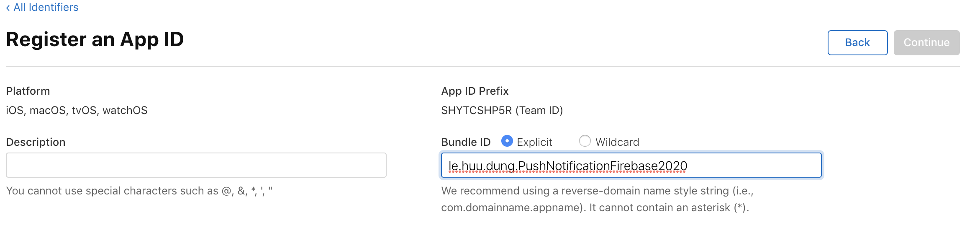Click the Register an App ID heading
The width and height of the screenshot is (980, 233).
point(95,40)
